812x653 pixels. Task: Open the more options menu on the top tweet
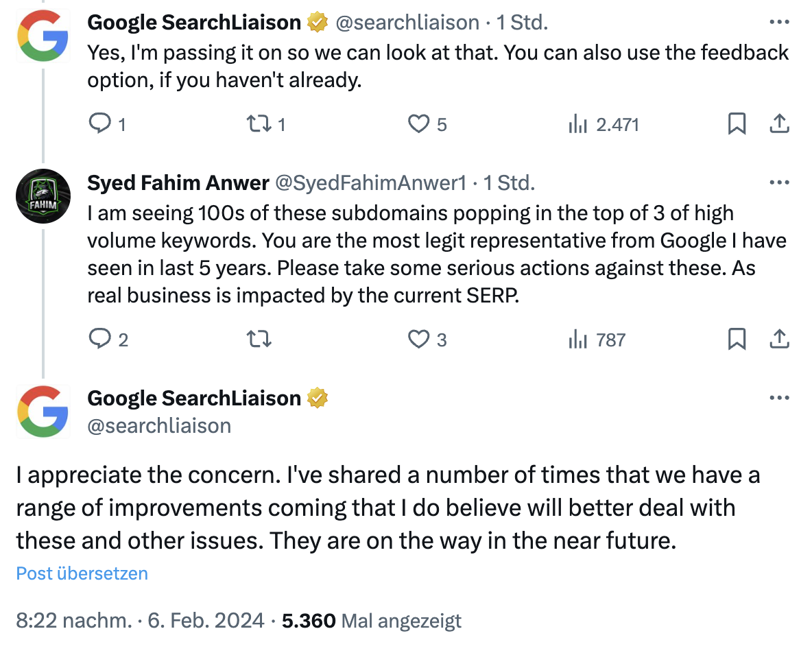[779, 21]
